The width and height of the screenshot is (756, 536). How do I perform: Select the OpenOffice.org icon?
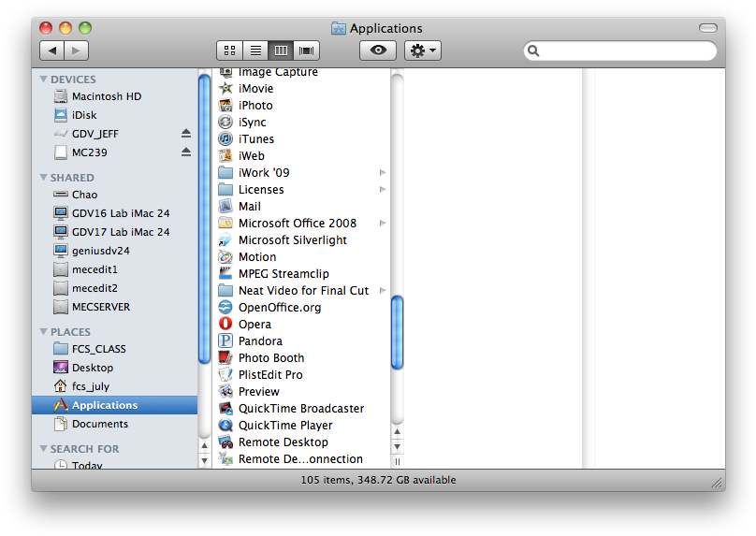[x=225, y=307]
